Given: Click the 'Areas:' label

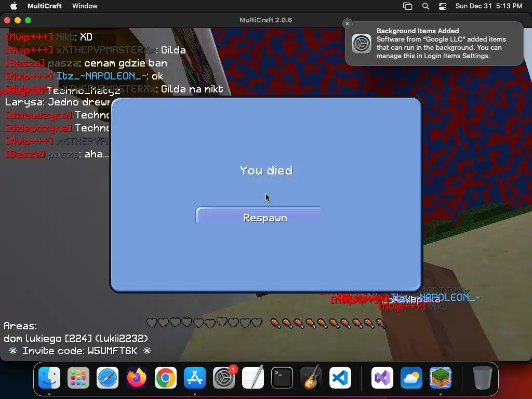Looking at the screenshot, I should point(20,326).
